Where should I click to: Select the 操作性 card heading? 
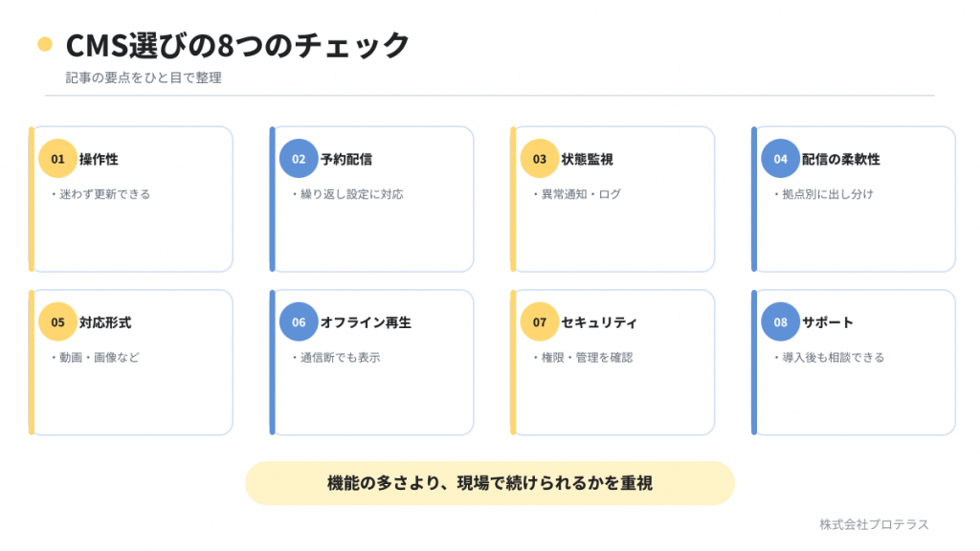click(99, 160)
